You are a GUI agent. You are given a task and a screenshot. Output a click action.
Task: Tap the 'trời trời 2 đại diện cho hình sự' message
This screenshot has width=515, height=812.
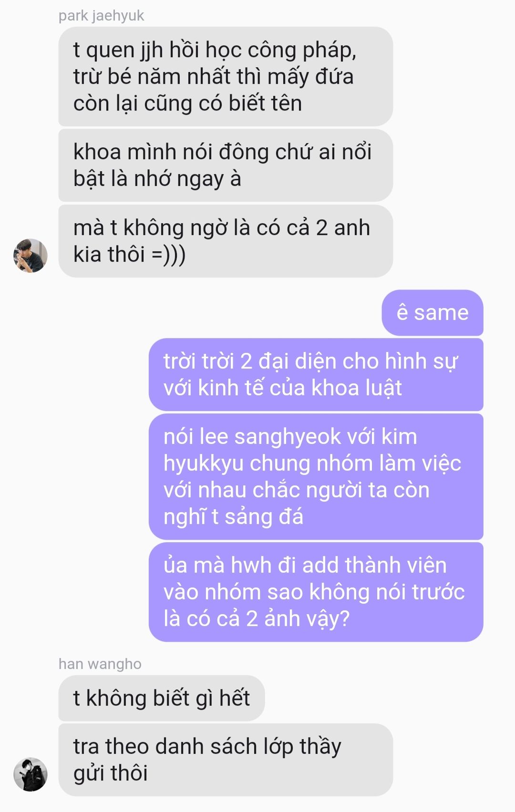point(316,374)
